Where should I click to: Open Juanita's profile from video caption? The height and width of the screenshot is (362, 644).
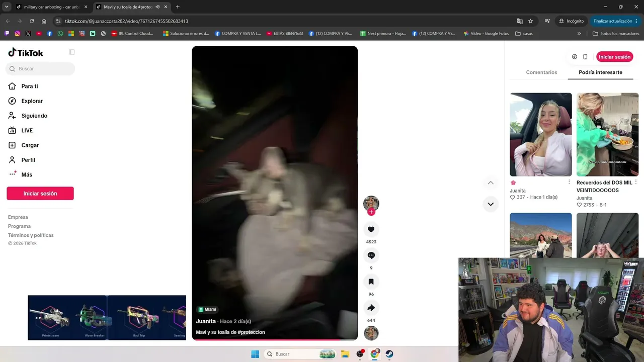coord(206,321)
